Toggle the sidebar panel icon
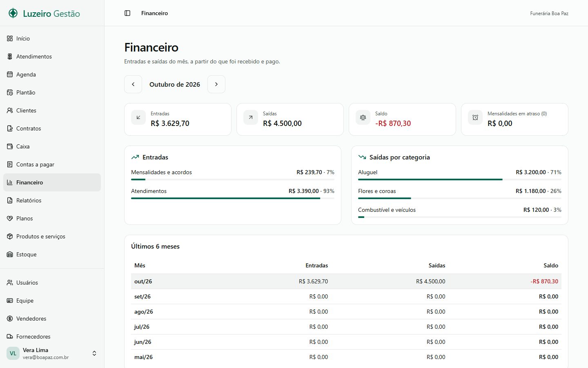 [x=127, y=13]
